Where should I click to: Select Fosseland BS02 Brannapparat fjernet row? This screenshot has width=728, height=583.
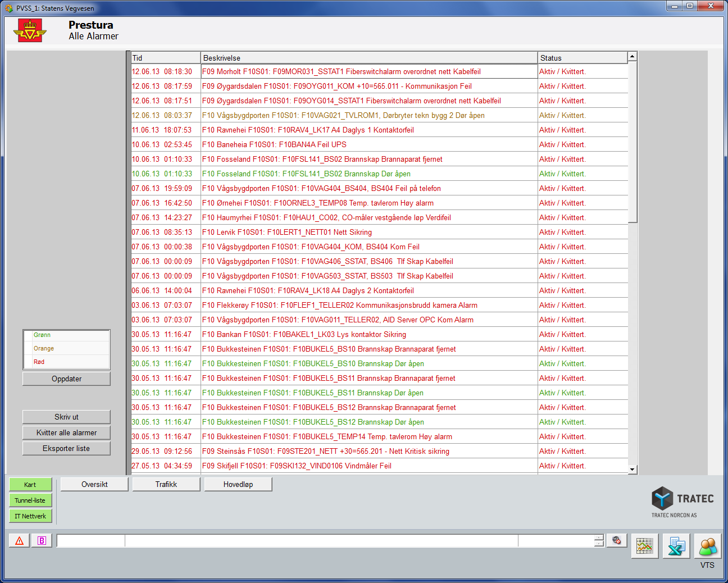point(379,159)
